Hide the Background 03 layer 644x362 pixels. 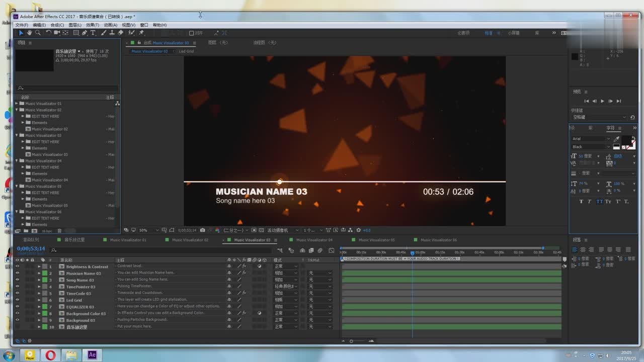pos(17,320)
